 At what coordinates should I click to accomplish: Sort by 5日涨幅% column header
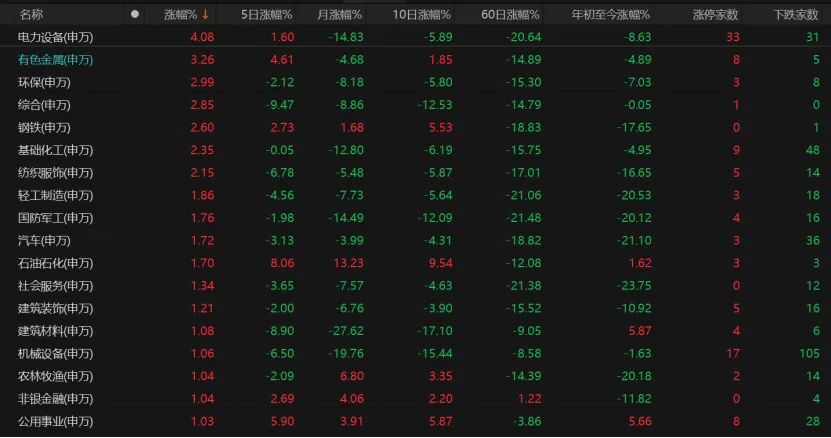[x=267, y=15]
